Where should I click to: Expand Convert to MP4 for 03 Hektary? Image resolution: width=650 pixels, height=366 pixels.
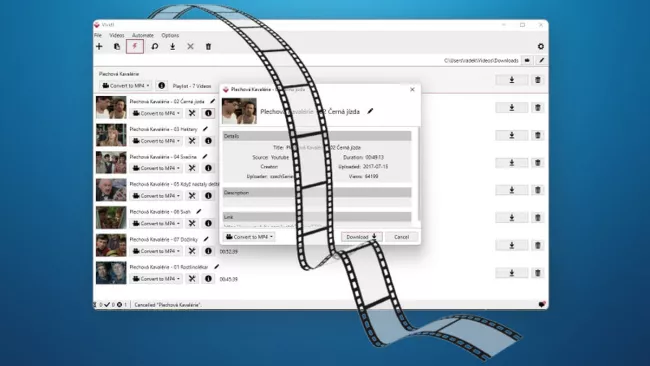coord(156,141)
